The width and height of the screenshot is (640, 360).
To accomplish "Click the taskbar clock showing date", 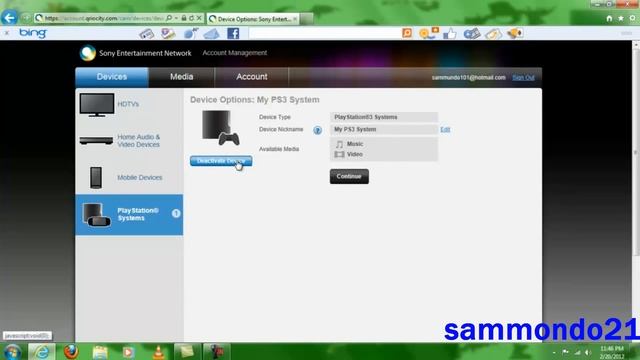I will (612, 352).
